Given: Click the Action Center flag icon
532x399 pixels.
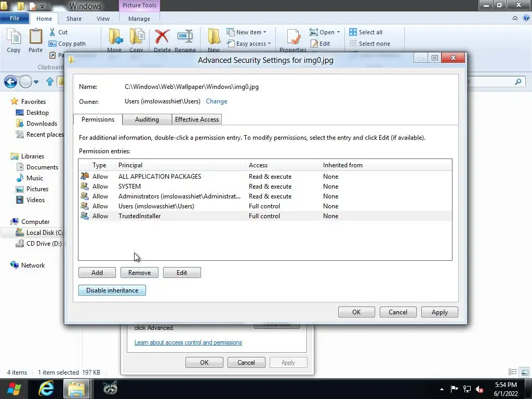Looking at the screenshot, I should click(x=454, y=389).
